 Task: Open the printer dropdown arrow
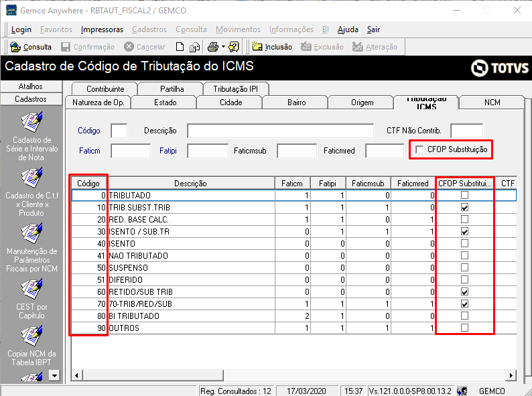pos(223,47)
